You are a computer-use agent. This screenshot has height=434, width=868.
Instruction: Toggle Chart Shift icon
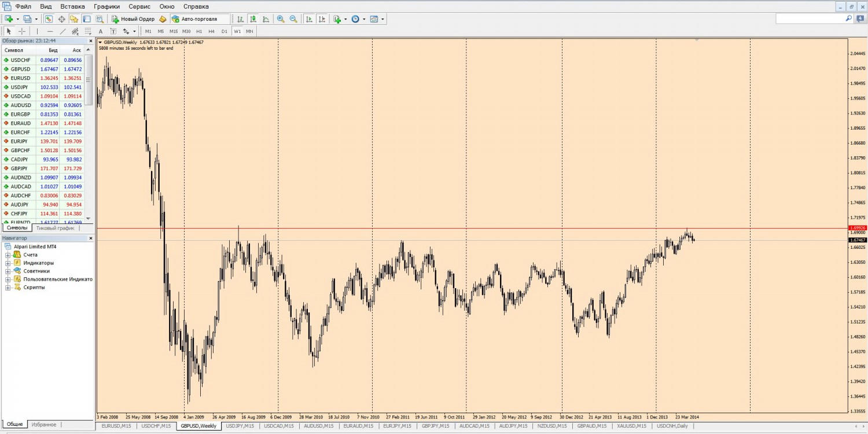[322, 19]
